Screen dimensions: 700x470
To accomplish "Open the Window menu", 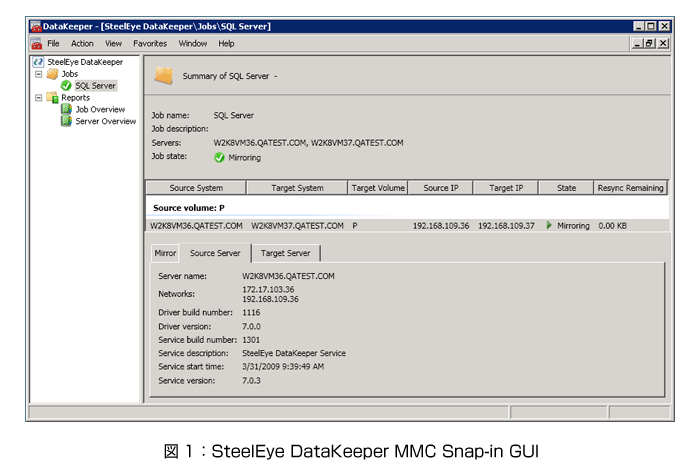I will tap(193, 44).
